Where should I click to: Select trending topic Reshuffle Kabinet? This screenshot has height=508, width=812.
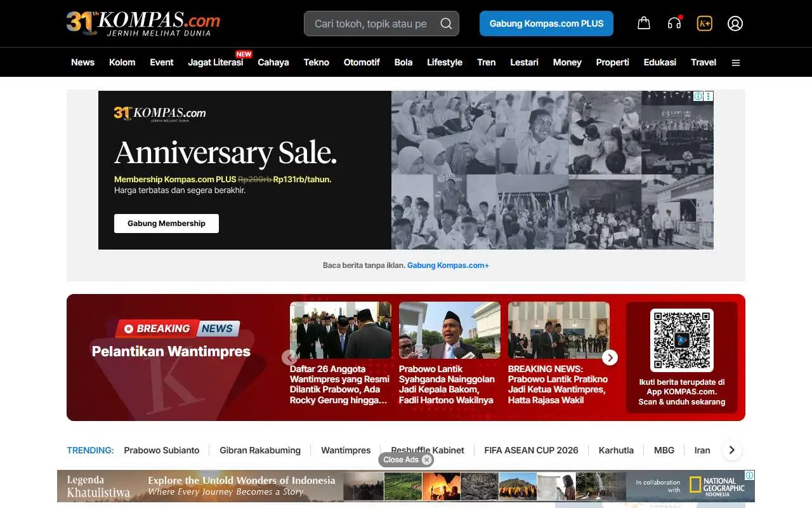pos(428,450)
